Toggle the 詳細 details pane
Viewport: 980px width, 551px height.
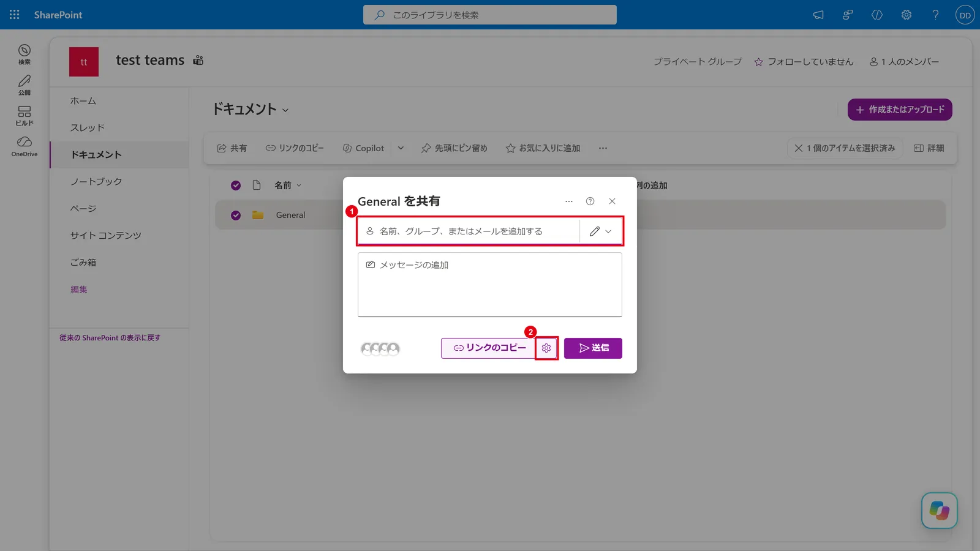929,148
